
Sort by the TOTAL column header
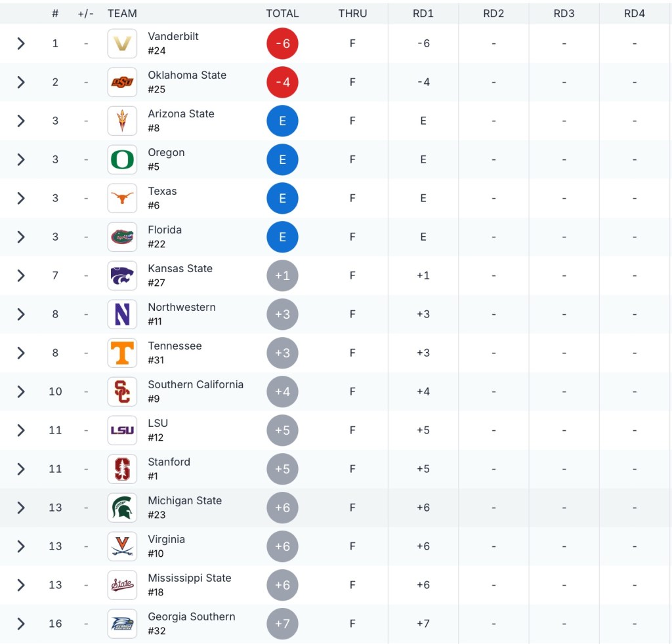282,13
